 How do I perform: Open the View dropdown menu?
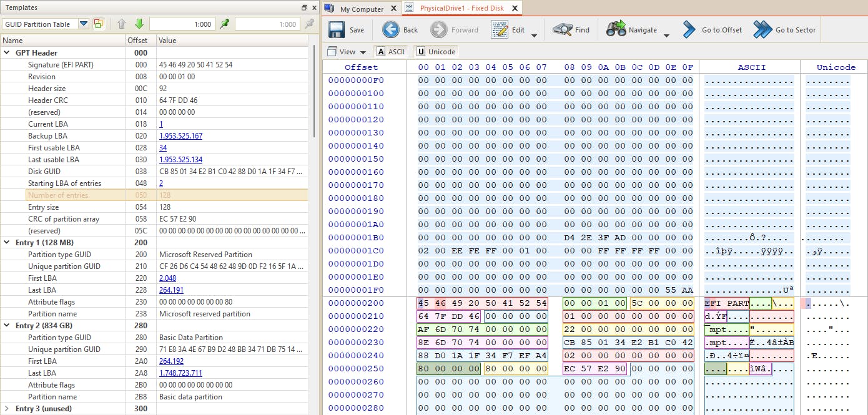[347, 52]
